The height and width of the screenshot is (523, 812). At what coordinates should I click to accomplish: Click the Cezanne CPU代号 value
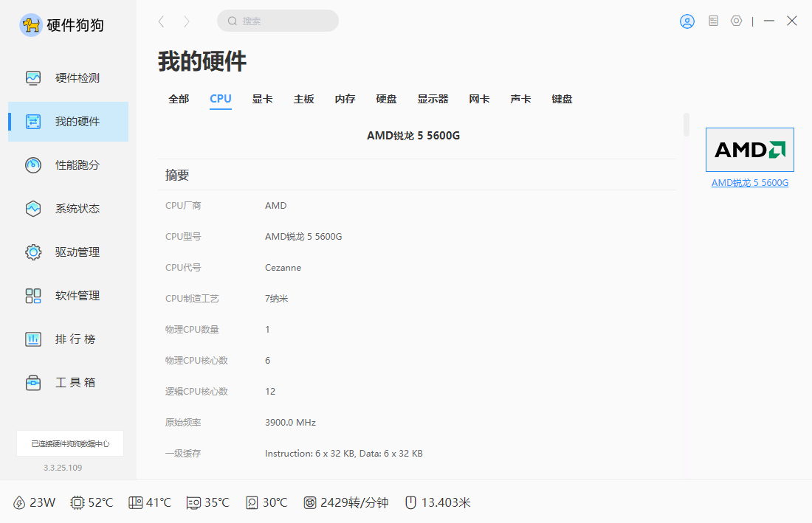283,268
